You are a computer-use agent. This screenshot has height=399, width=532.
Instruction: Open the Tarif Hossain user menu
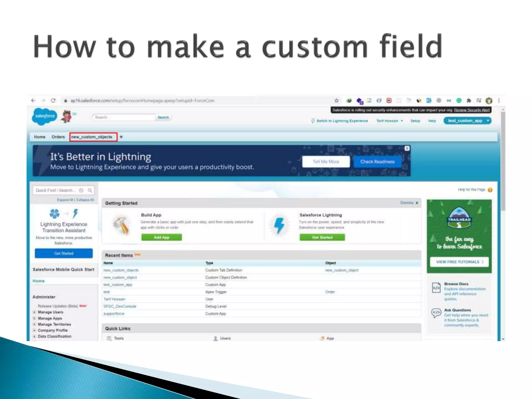tap(389, 121)
